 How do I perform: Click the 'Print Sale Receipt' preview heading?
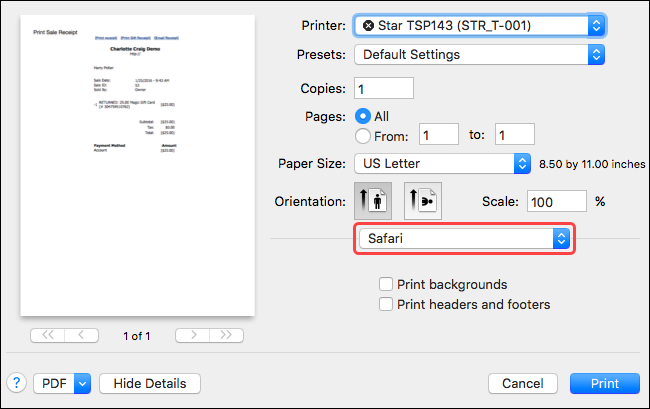coord(56,32)
